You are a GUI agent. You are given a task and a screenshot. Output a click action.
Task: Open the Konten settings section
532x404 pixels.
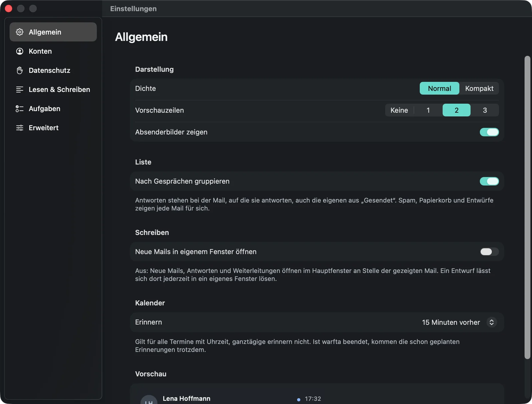53,51
